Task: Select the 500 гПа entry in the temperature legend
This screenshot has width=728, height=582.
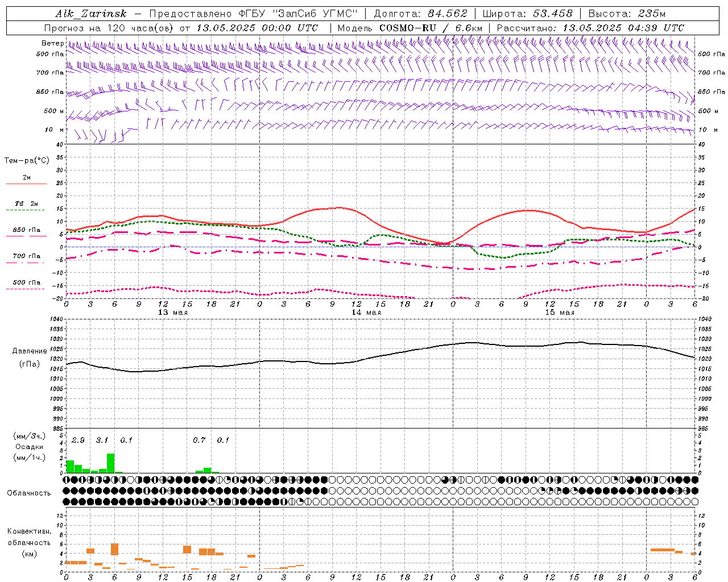Action: coord(27,282)
